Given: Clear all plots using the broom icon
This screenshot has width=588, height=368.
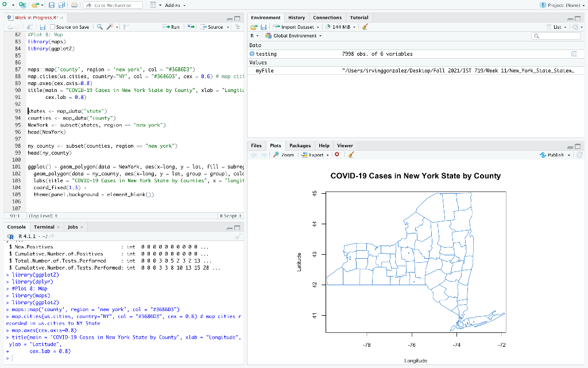Looking at the screenshot, I should click(351, 154).
